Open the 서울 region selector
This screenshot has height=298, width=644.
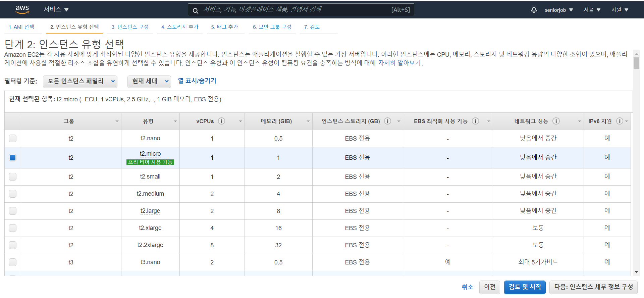(592, 10)
